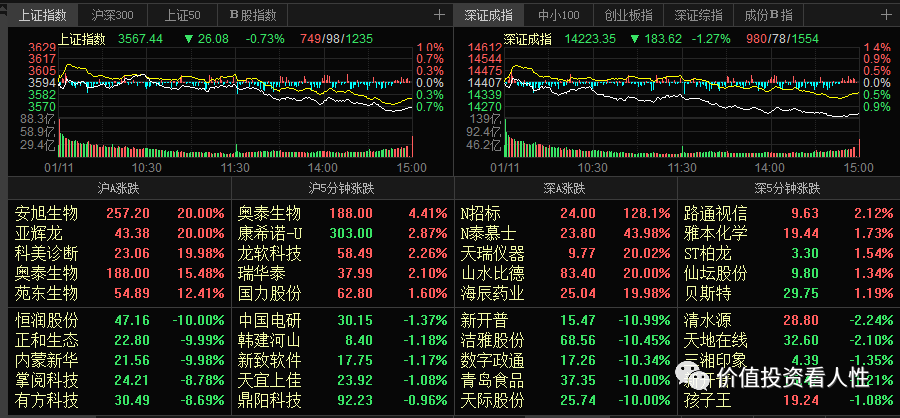Open the 正和生态 stock
This screenshot has height=418, width=900.
coord(119,340)
